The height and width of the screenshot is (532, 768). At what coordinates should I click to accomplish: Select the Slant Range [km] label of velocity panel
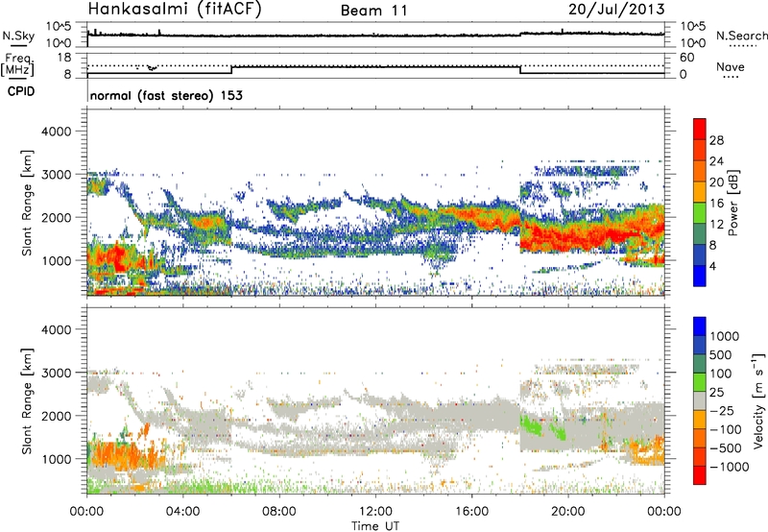27,400
